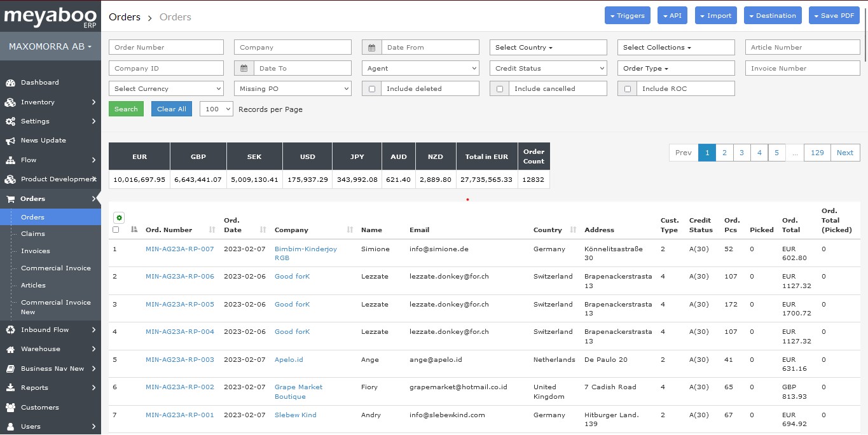Expand the Credit Status dropdown
This screenshot has height=435, width=868.
click(x=548, y=69)
